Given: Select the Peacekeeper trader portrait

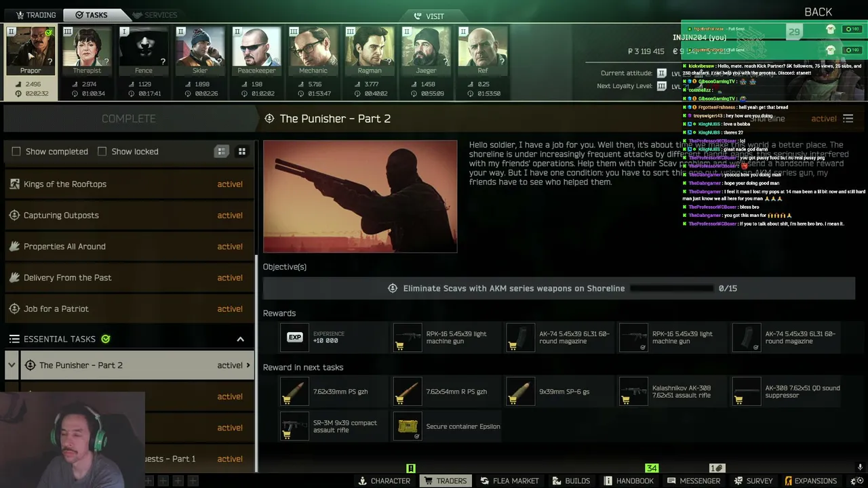Looking at the screenshot, I should coord(256,52).
